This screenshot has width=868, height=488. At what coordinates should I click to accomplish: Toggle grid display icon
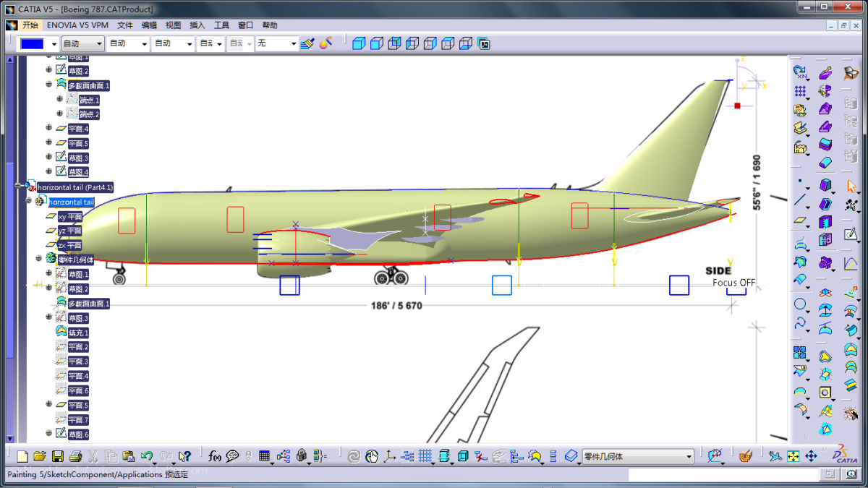click(425, 456)
